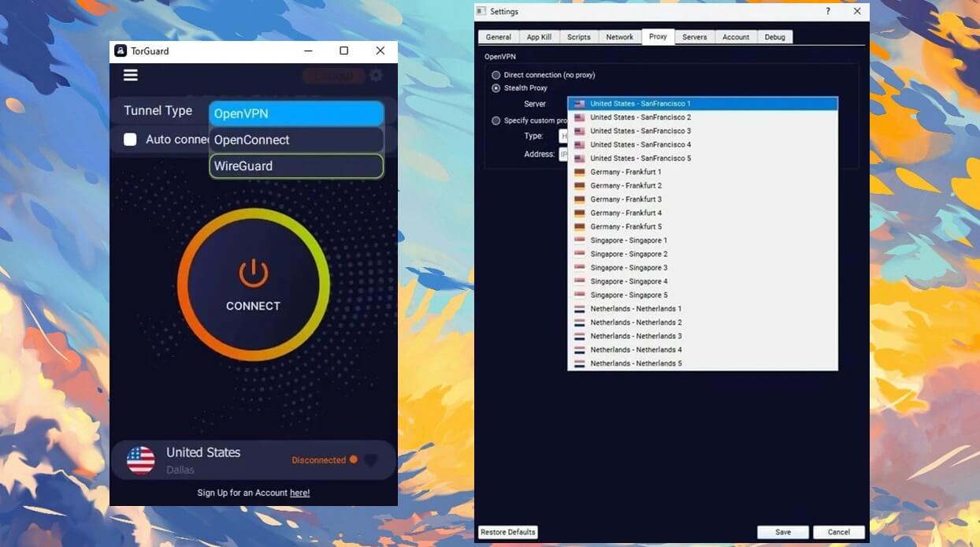Click the CONNECT label in TorGuard
The image size is (980, 547).
point(254,306)
